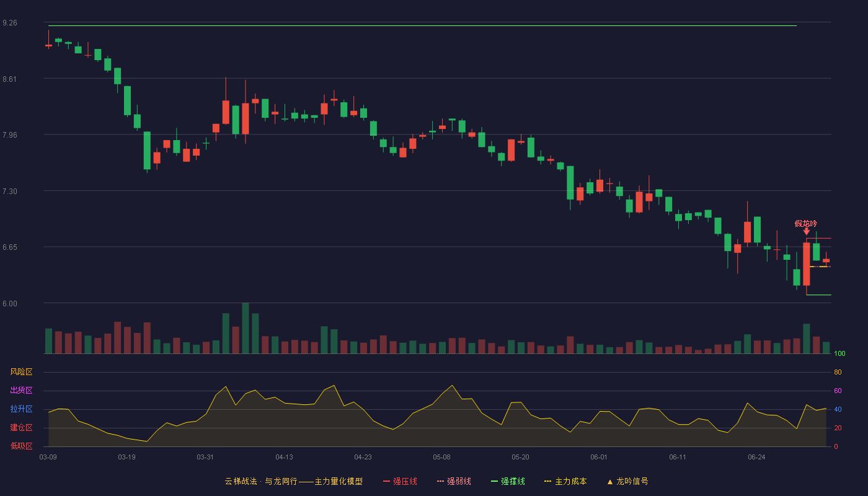Toggle the 强弱线 legend entry
Screen dimensions: 868x496
pyautogui.click(x=454, y=481)
